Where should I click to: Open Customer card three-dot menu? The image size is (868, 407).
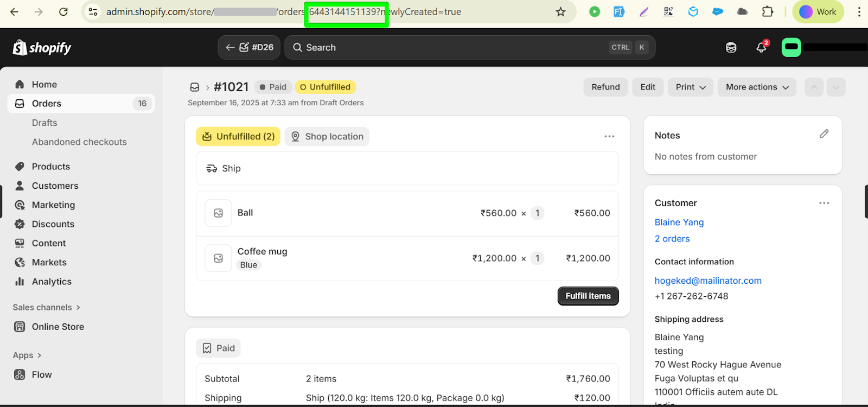coord(824,203)
